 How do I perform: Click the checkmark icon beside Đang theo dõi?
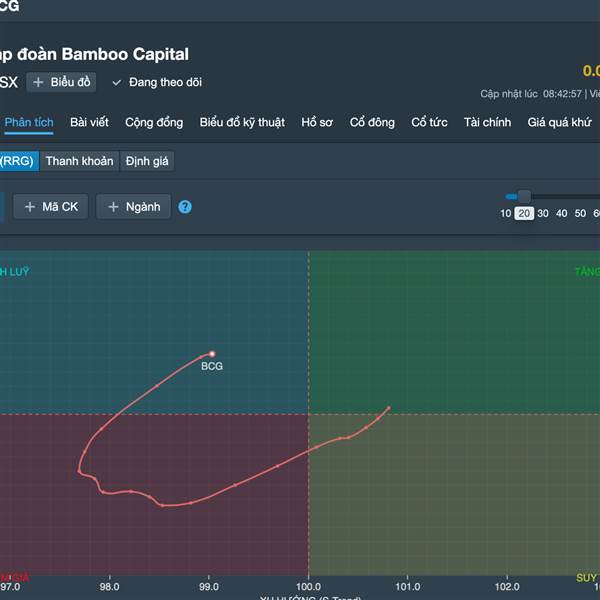(117, 83)
